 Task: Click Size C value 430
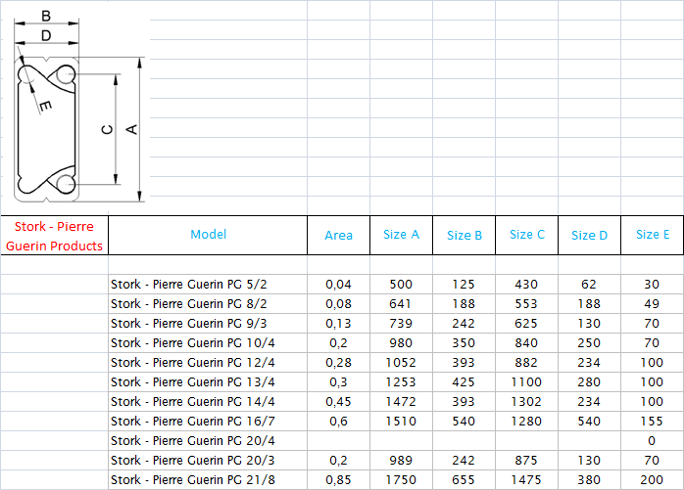526,284
